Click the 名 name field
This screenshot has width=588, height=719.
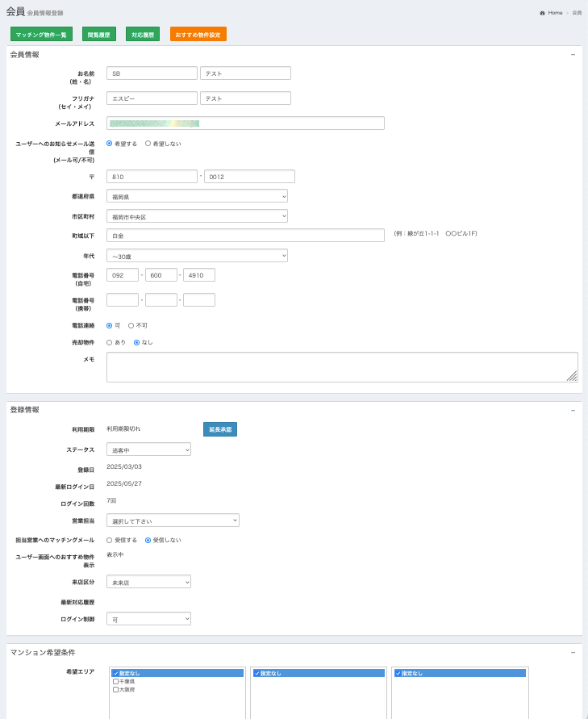[245, 73]
